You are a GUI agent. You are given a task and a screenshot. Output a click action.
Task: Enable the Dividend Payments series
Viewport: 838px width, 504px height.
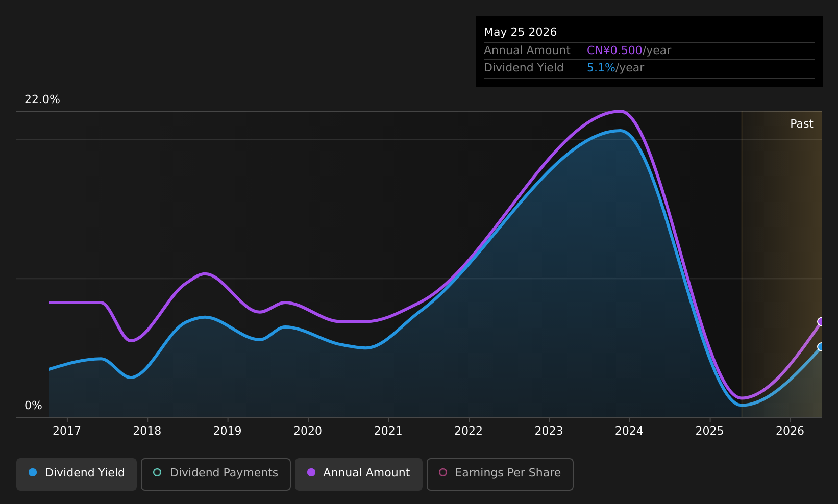(x=215, y=474)
